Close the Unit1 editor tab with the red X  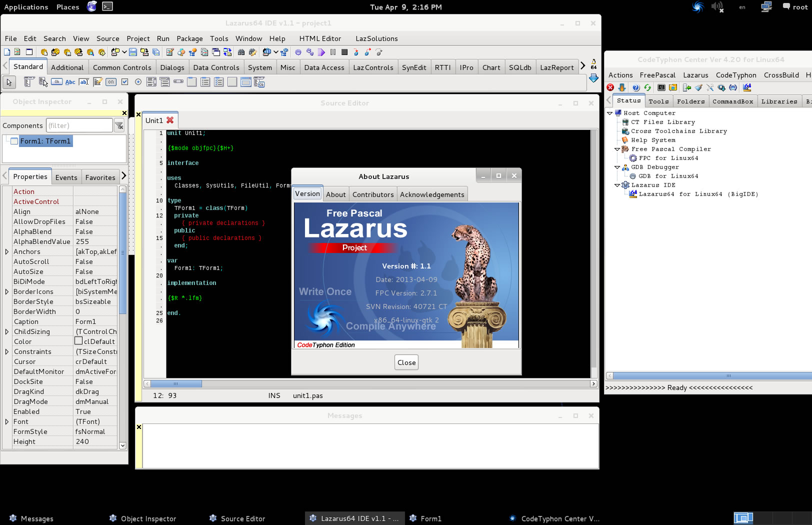pyautogui.click(x=170, y=120)
